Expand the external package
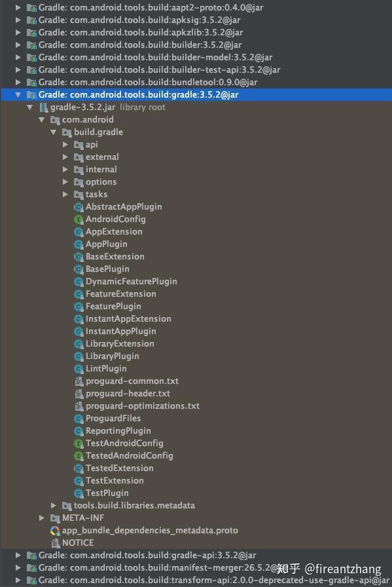Screen dimensions: 392x587 pos(65,157)
